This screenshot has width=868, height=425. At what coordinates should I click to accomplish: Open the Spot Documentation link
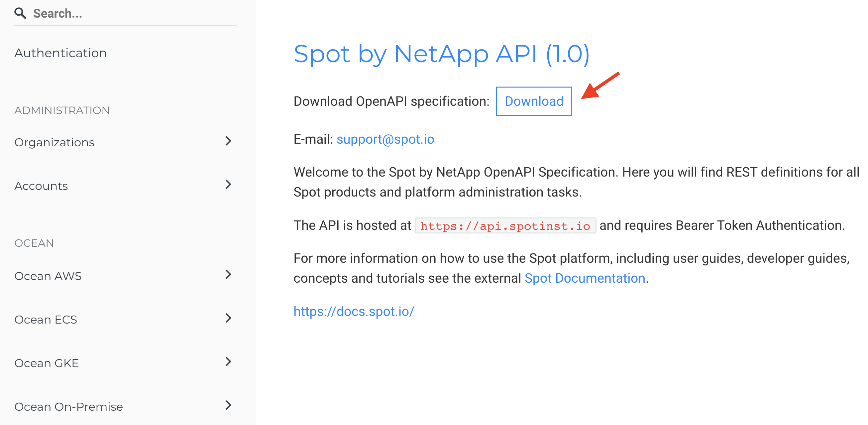[585, 278]
